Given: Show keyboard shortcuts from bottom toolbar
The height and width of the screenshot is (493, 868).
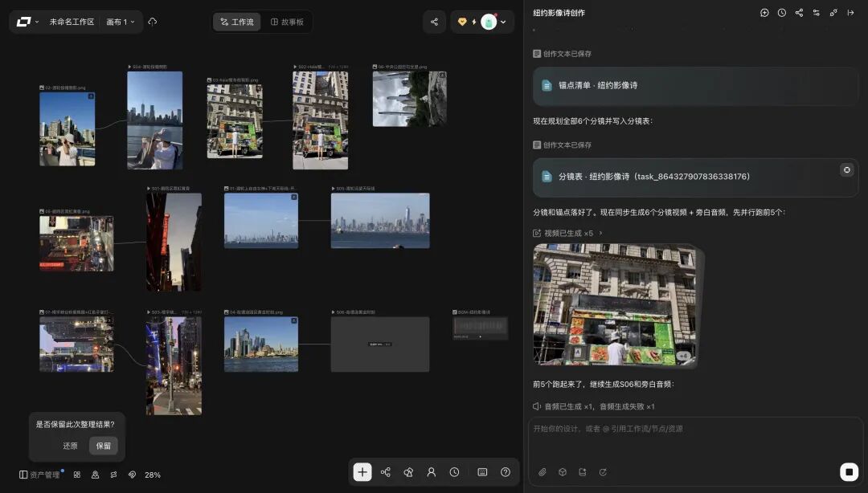Looking at the screenshot, I should click(x=483, y=472).
